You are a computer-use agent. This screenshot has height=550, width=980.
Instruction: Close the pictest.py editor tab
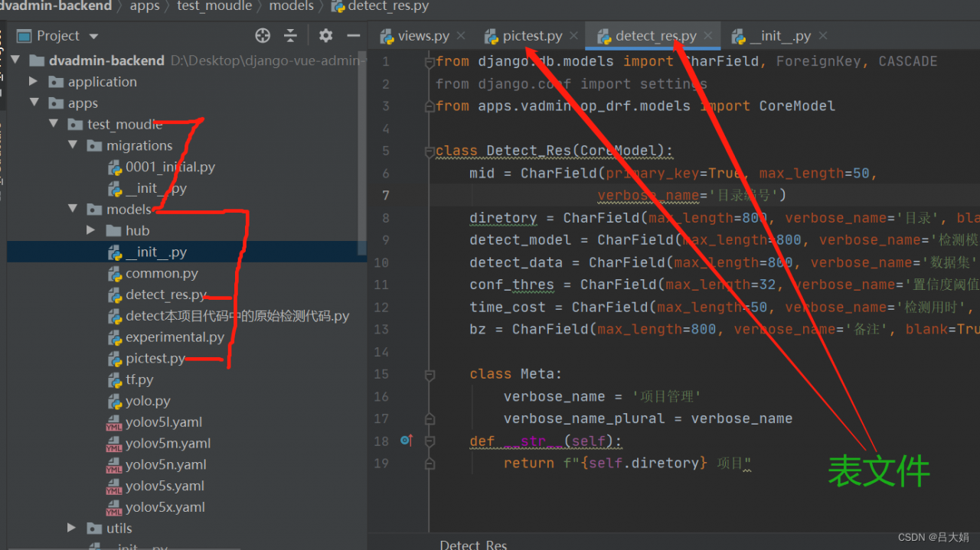(x=573, y=36)
